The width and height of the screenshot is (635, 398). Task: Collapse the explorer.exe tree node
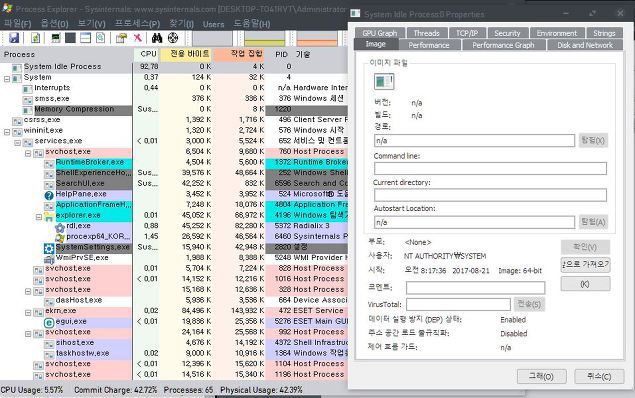[x=38, y=217]
